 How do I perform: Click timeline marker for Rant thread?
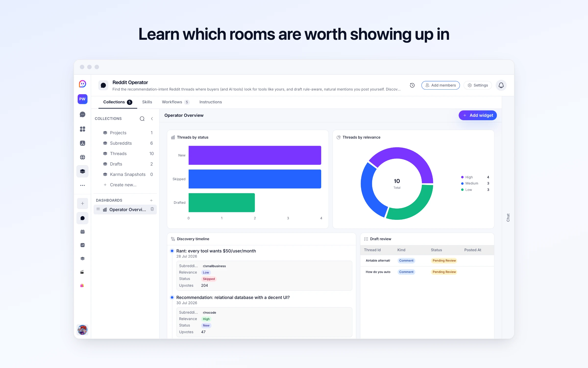pyautogui.click(x=172, y=251)
